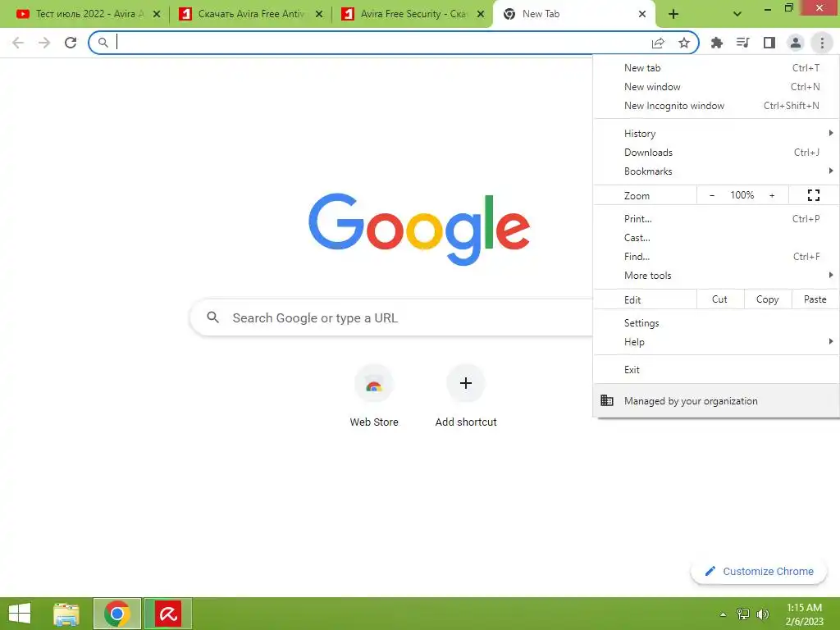The width and height of the screenshot is (840, 630).
Task: Click Cut in the Edit row
Action: tap(720, 299)
